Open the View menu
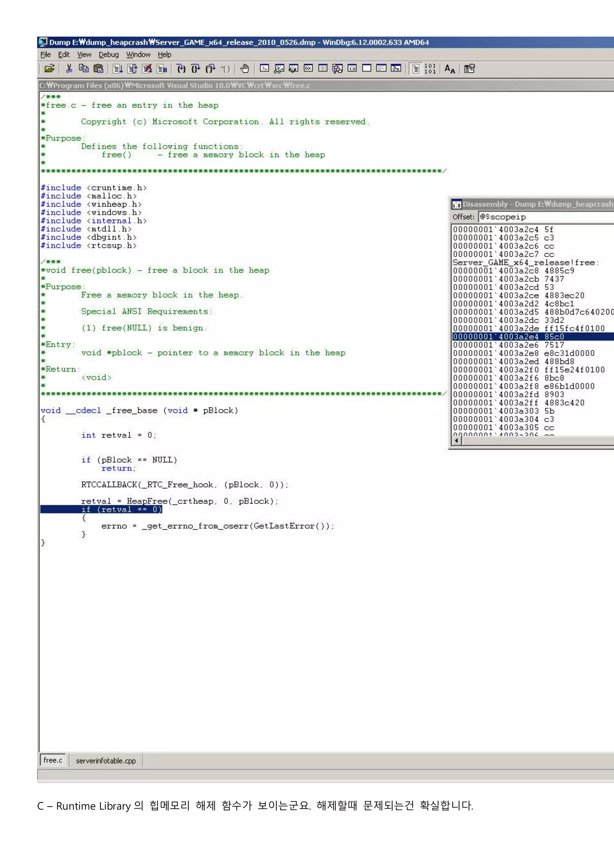This screenshot has height=868, width=614. (84, 55)
